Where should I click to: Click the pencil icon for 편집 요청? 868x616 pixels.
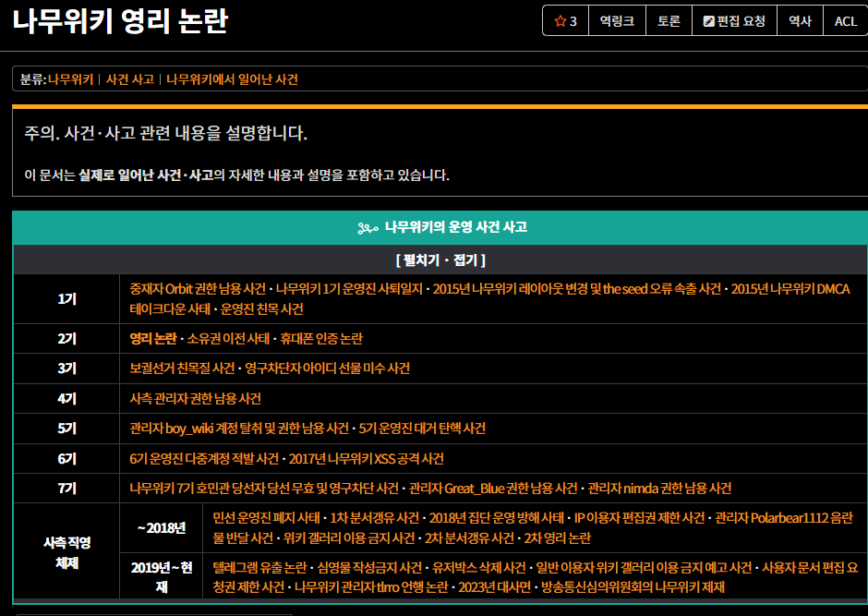click(708, 21)
